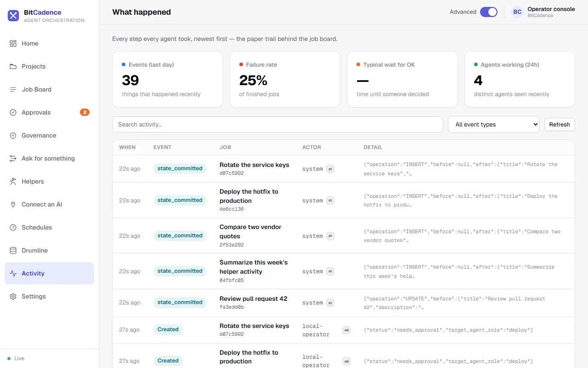Click the Agents working (24h) card
This screenshot has width=588, height=368.
point(520,80)
